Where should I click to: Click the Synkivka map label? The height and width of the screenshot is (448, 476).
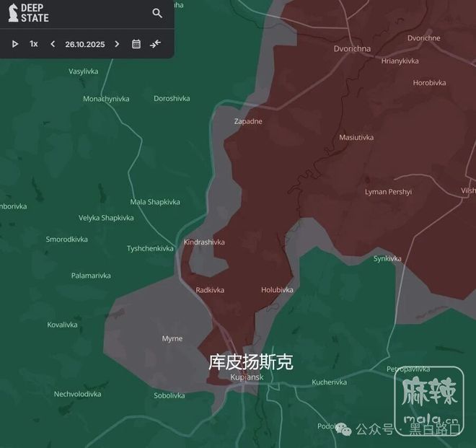coord(387,258)
